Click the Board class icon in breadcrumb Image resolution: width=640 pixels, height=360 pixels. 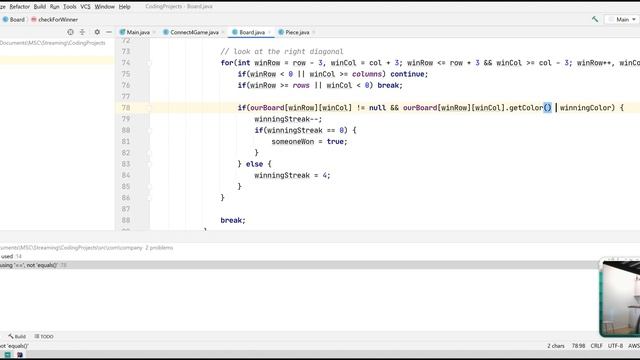(5, 19)
